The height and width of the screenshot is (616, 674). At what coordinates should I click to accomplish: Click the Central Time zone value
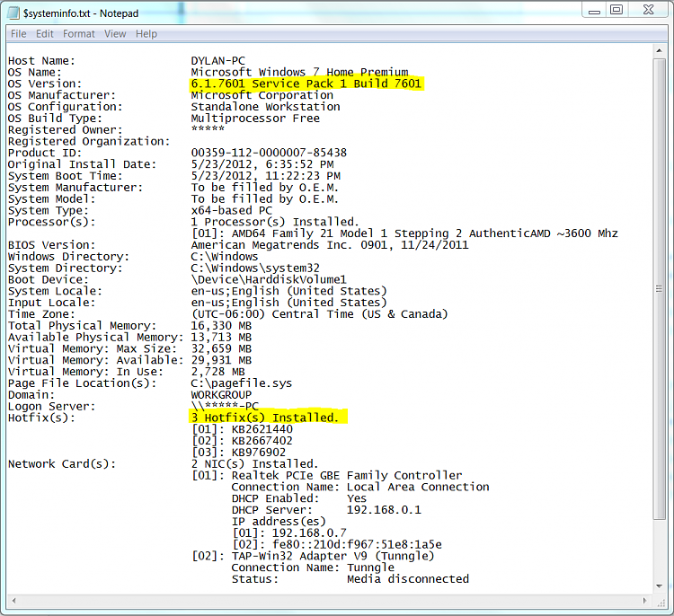319,314
